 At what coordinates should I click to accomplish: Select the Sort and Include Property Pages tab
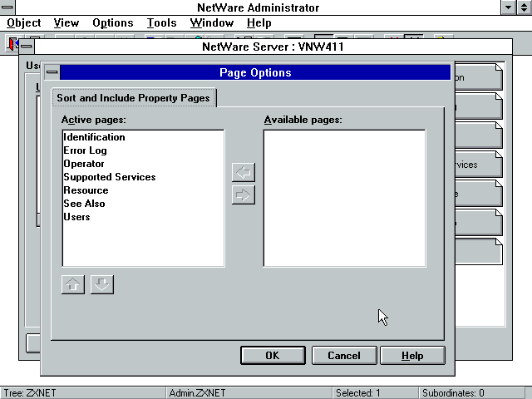(x=133, y=98)
